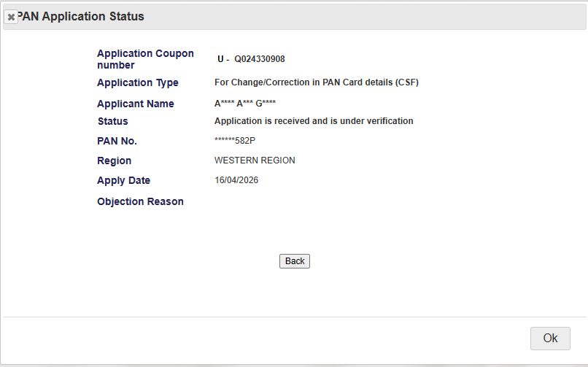Click the PAN No. label
Screen dimensions: 588x367
tap(117, 141)
